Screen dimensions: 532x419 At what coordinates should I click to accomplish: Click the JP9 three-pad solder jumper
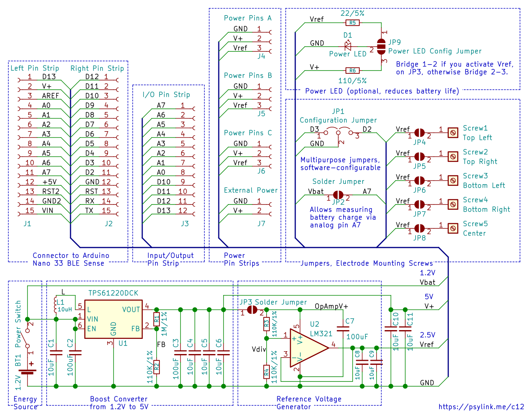pos(381,47)
